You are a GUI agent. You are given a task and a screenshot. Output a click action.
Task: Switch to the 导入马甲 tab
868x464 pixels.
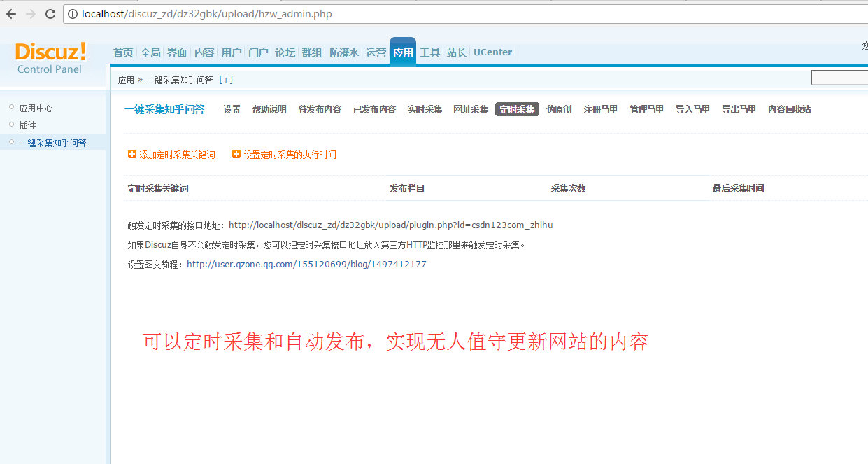(x=692, y=109)
